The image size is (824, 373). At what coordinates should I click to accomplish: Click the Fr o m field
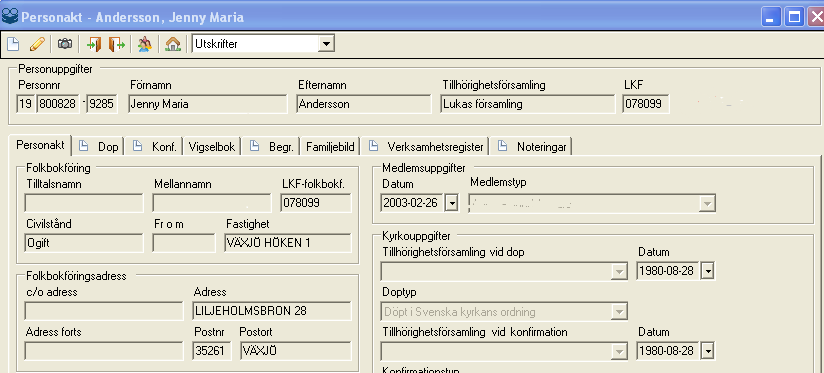(x=183, y=243)
